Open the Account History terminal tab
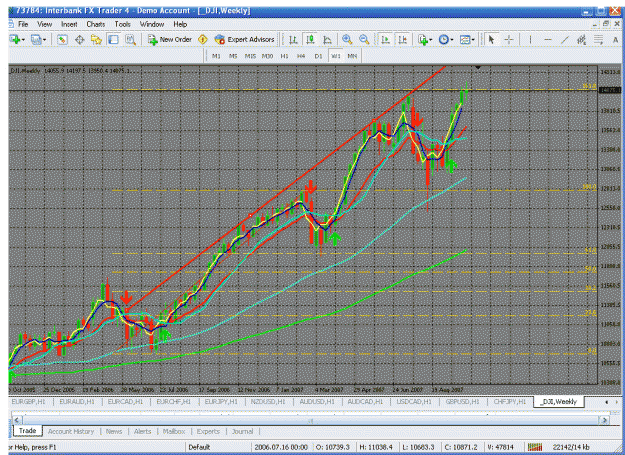Image resolution: width=625 pixels, height=455 pixels. pos(71,431)
